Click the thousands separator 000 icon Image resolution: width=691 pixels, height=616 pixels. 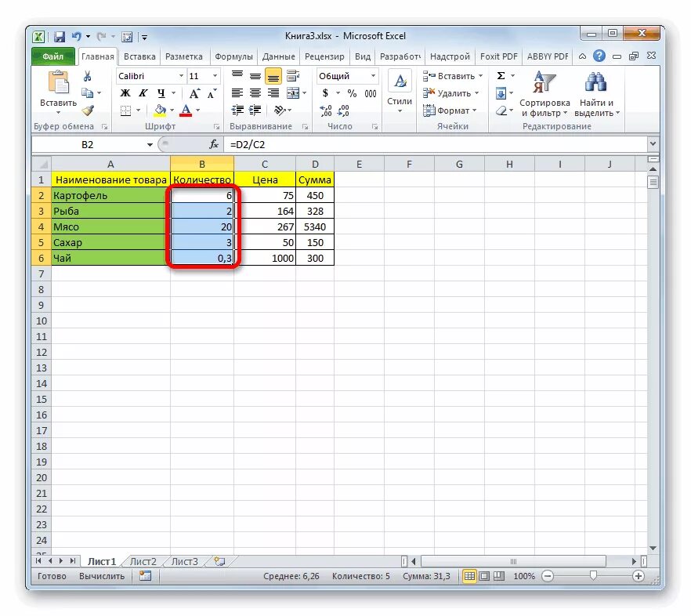(370, 93)
